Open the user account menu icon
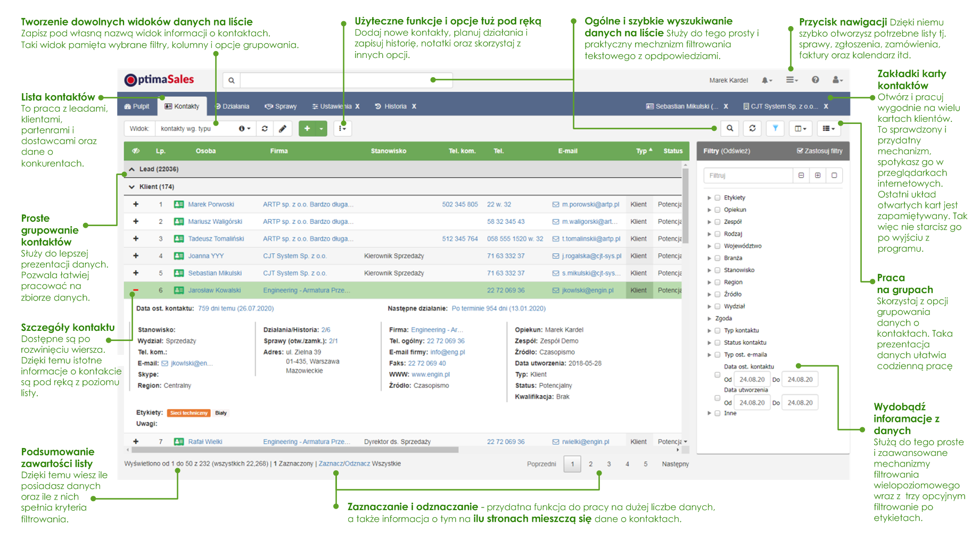 [837, 80]
